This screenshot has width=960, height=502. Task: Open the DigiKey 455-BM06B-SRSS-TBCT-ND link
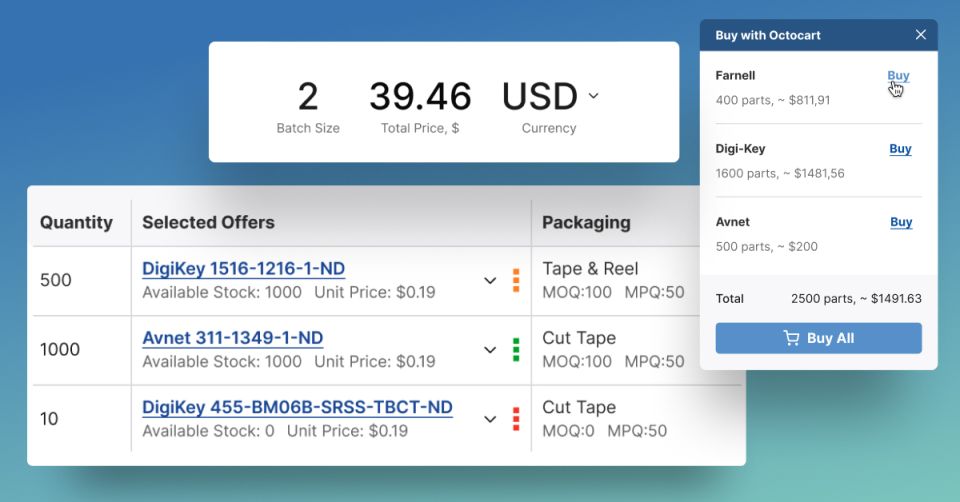click(297, 407)
